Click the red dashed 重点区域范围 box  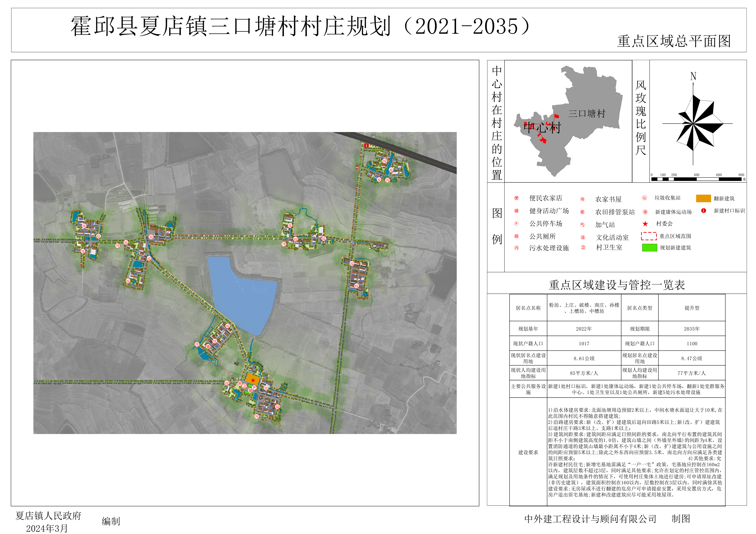pos(649,236)
